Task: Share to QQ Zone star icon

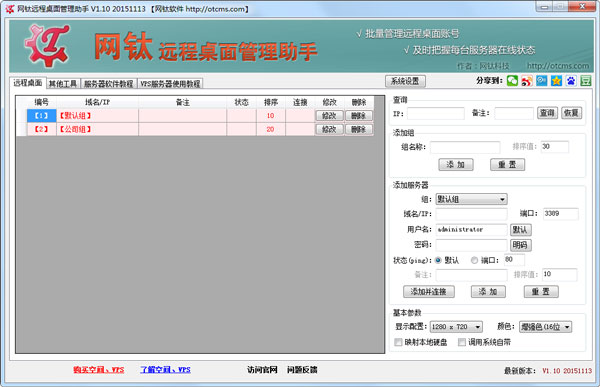Action: 556,81
